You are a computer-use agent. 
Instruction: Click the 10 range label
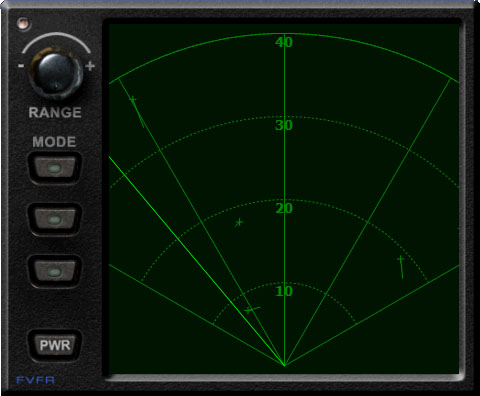(284, 291)
